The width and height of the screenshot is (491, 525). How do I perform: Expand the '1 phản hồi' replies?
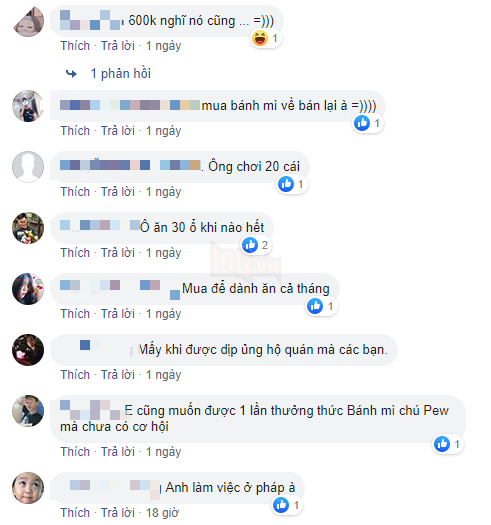point(121,73)
